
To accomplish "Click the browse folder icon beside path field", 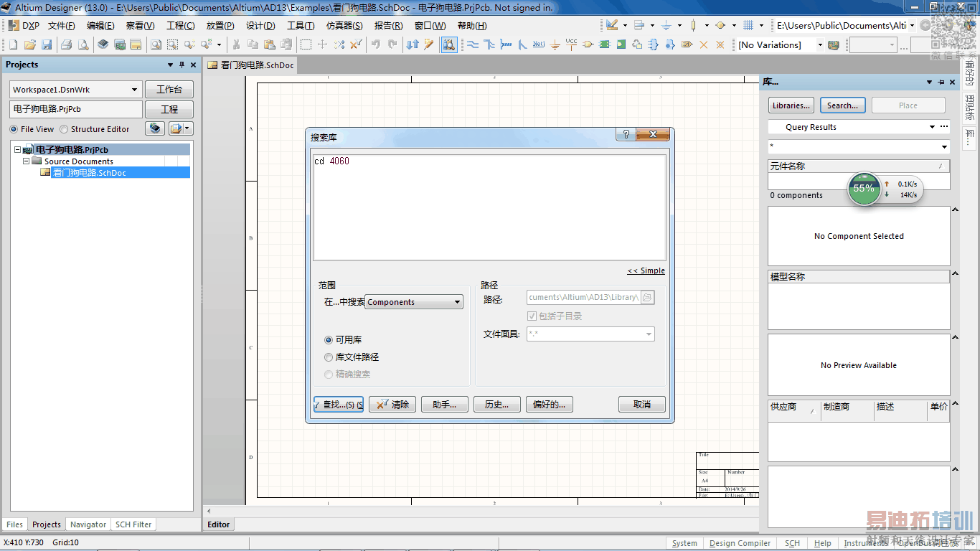I will click(648, 297).
